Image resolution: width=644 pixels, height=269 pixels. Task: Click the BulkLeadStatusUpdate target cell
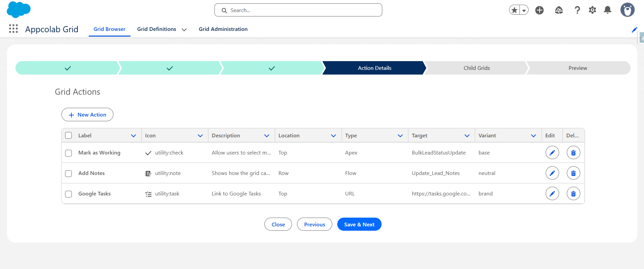pos(439,153)
